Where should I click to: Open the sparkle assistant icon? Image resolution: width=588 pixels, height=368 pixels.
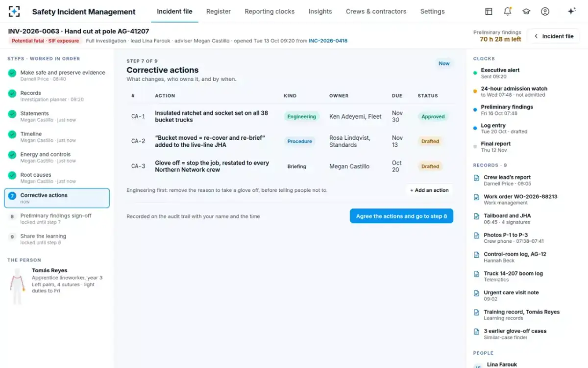point(571,11)
